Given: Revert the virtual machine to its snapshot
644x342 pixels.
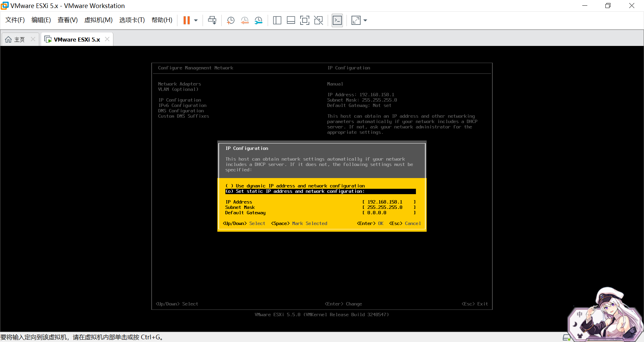Looking at the screenshot, I should coord(245,20).
